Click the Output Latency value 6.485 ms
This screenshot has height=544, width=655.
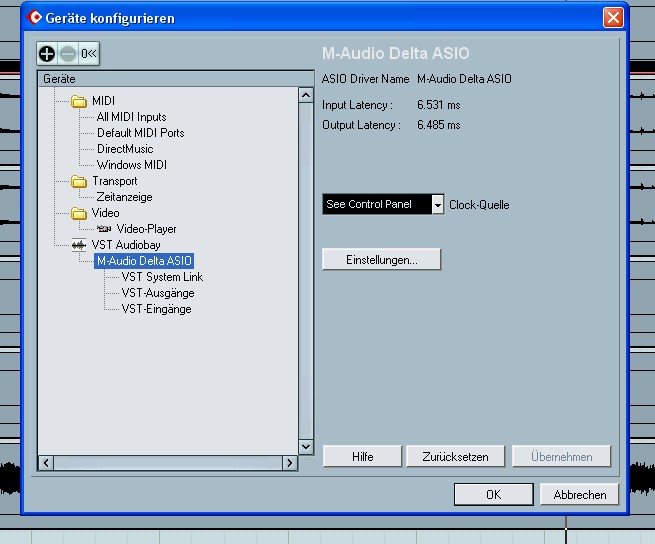coord(439,125)
